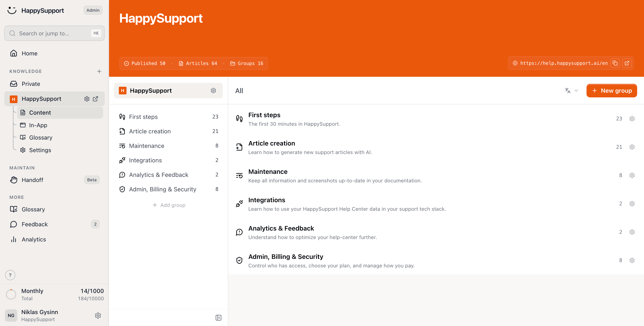Screen dimensions: 644x326
Task: Open First steps group heading in main list
Action: (x=264, y=115)
